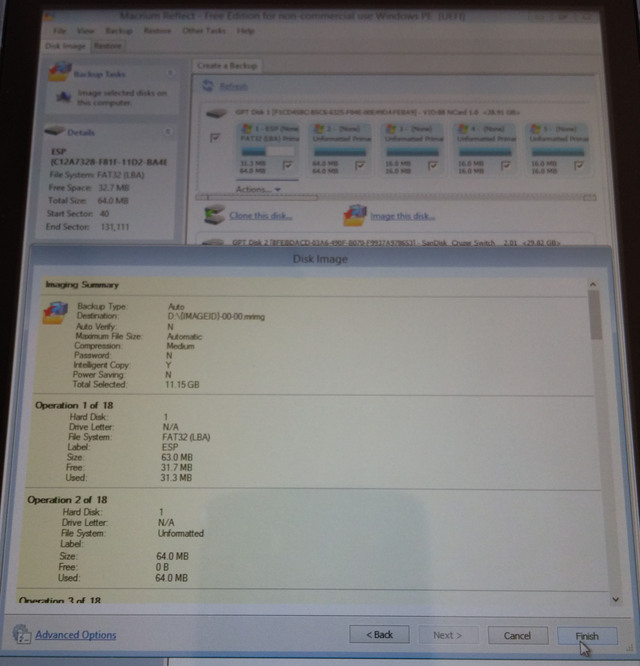
Task: Collapse the Details panel
Action: click(x=168, y=131)
